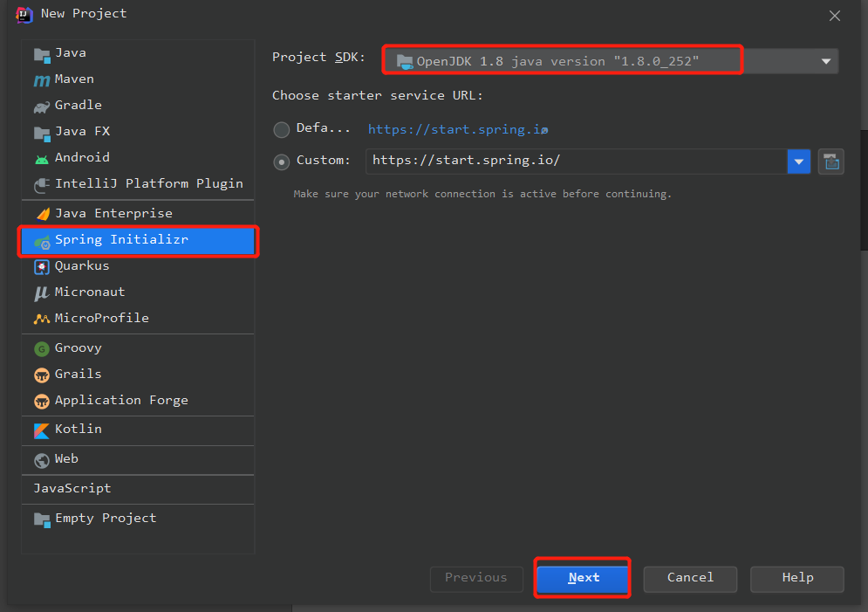Click the Java folder icon
Screen dimensions: 868x612
coord(42,54)
